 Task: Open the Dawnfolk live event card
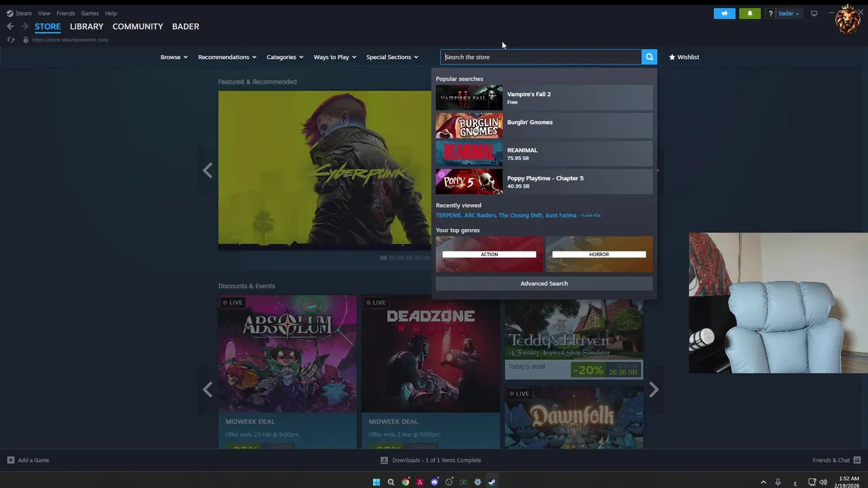click(x=574, y=418)
